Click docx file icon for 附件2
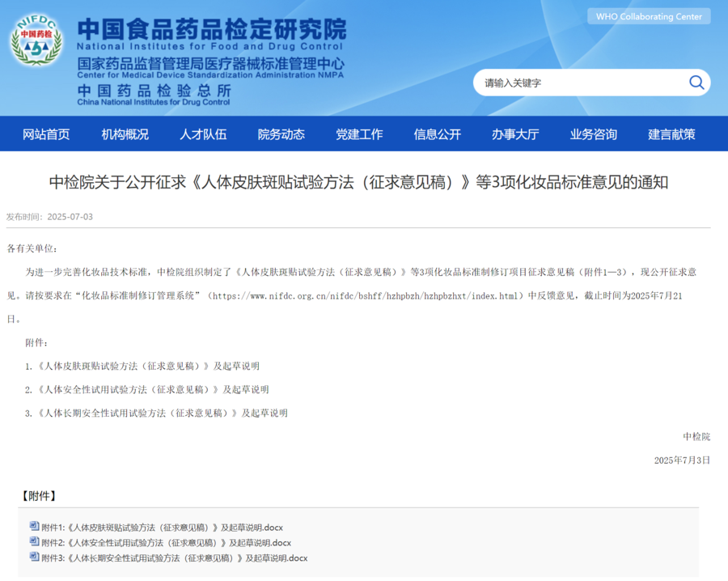 coord(34,541)
